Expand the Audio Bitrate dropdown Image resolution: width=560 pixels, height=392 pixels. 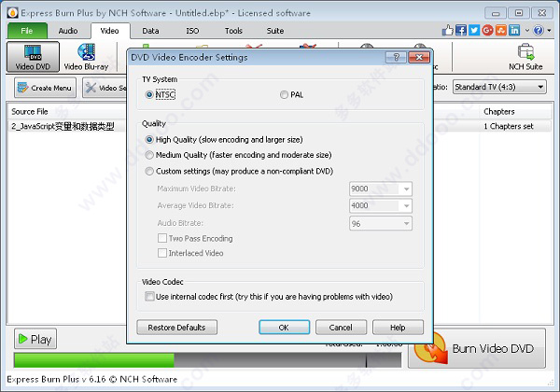click(406, 223)
